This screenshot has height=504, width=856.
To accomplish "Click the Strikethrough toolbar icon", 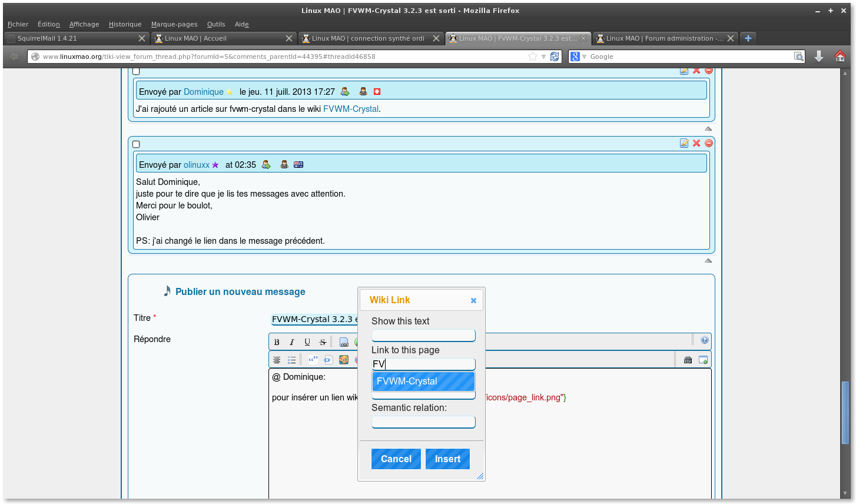I will pos(323,342).
